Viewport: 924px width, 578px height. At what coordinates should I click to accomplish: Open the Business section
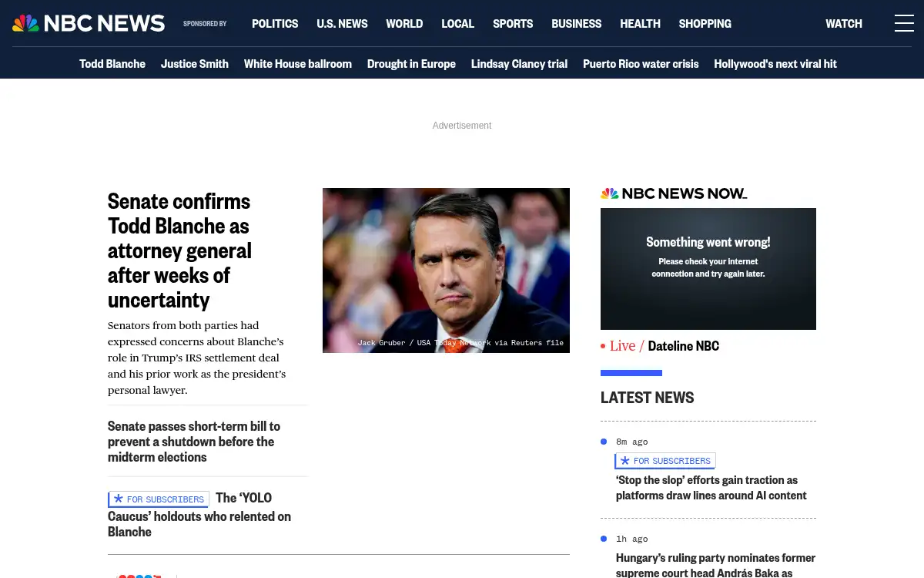[576, 23]
